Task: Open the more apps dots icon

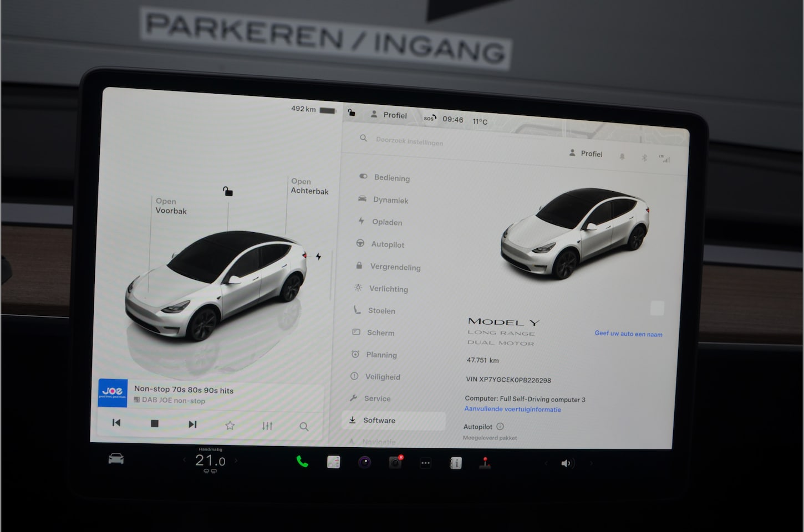Action: 425,463
